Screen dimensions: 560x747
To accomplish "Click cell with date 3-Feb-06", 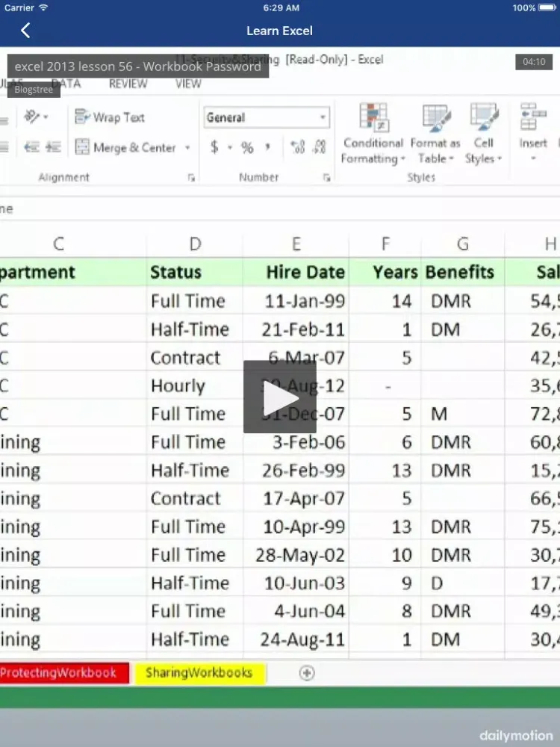I will (296, 442).
